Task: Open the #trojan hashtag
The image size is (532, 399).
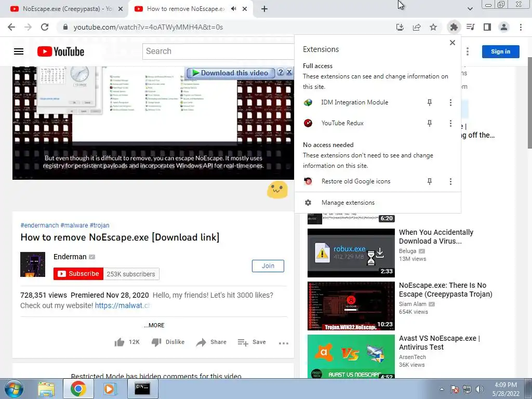Action: (x=99, y=225)
